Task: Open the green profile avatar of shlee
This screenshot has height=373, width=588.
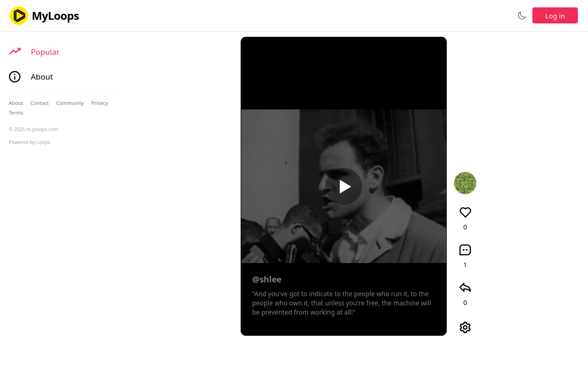Action: (465, 183)
